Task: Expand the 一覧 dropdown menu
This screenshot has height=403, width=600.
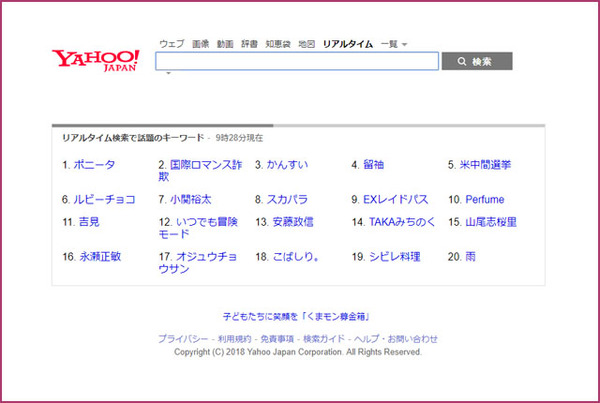Action: click(x=394, y=44)
